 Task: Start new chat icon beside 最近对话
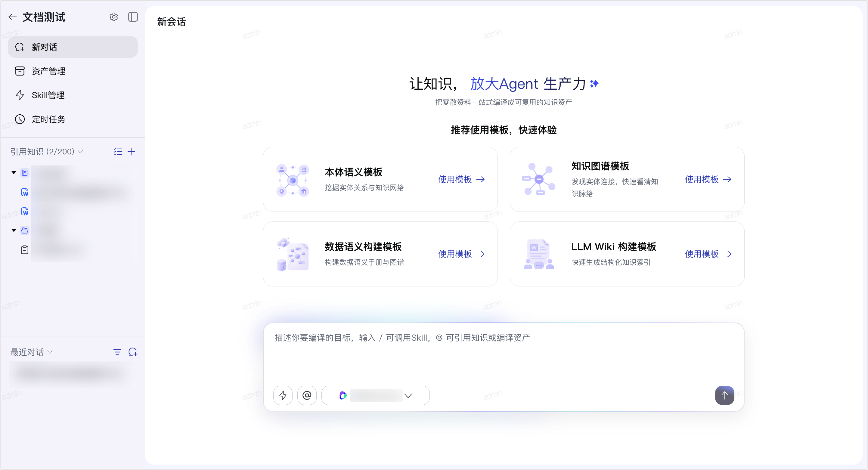coord(133,352)
